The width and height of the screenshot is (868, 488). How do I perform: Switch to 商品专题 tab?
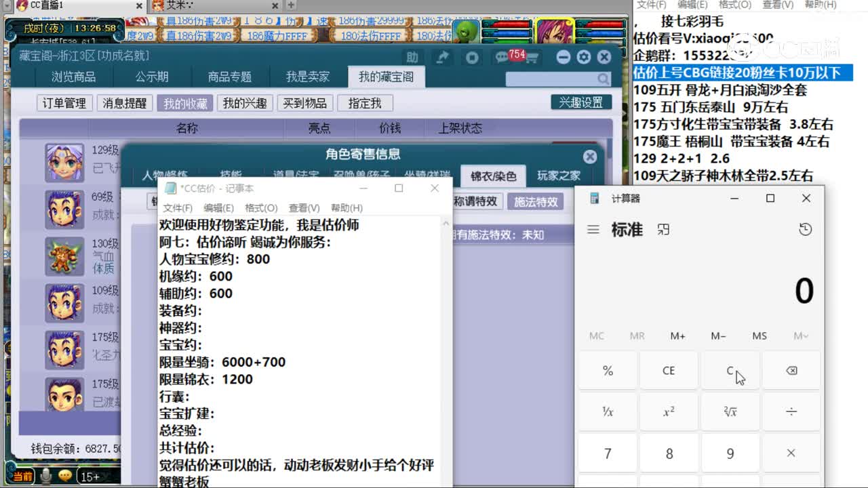coord(230,77)
